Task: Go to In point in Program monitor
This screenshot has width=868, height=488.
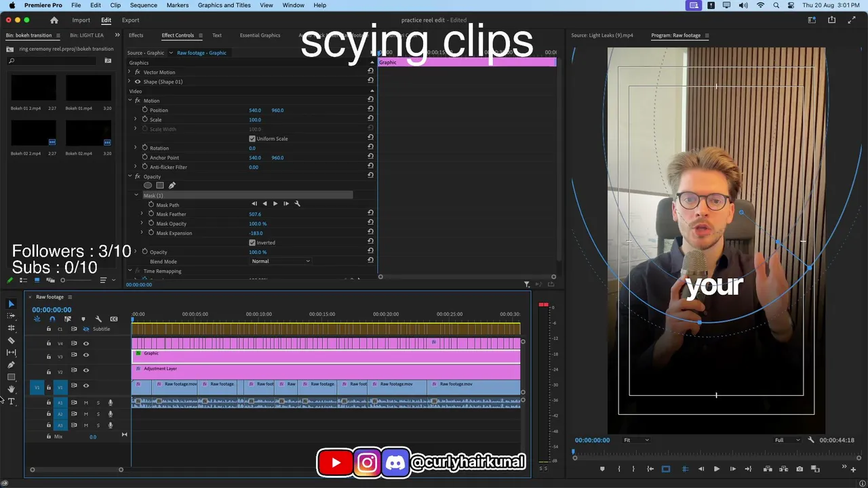Action: pos(650,469)
